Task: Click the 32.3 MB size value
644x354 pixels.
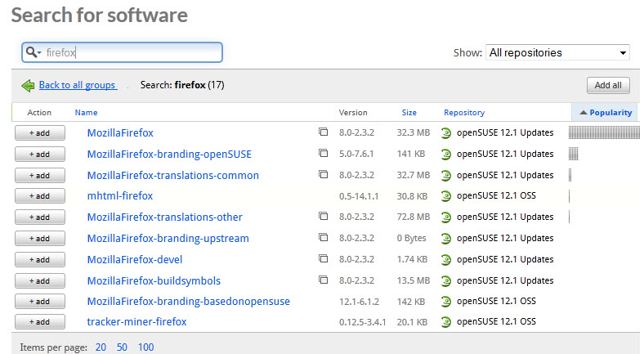Action: 414,132
